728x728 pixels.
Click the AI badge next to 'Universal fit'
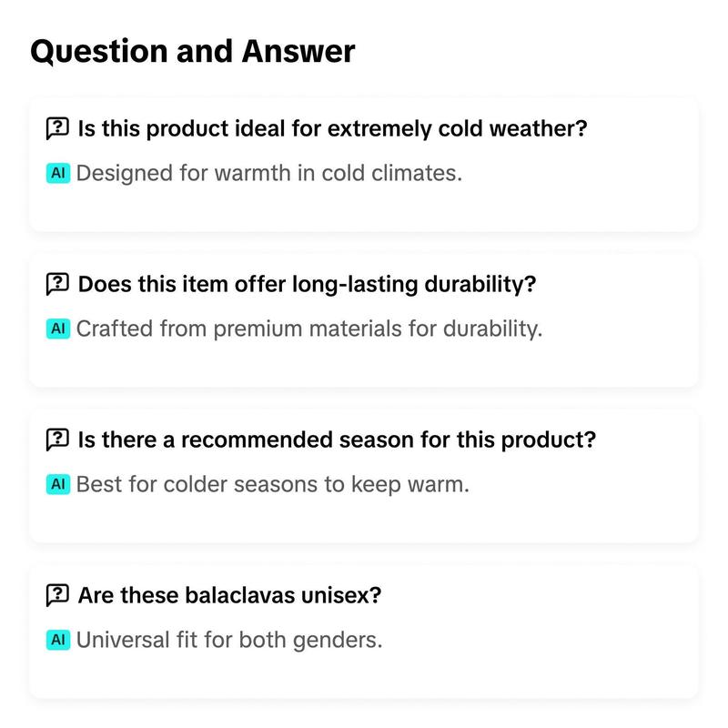[58, 640]
